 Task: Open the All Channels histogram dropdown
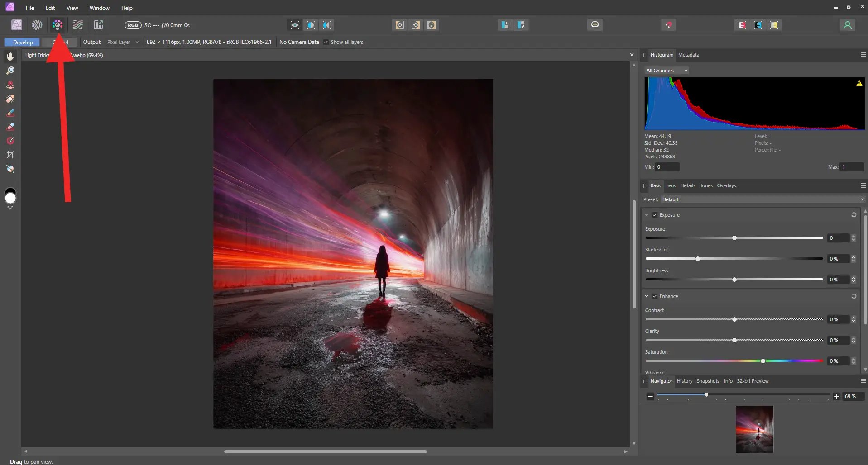point(667,71)
